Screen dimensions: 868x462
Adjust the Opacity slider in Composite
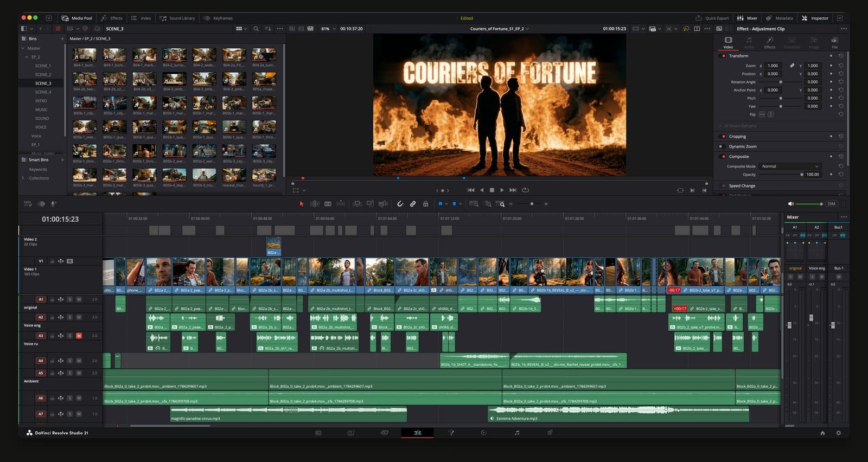click(x=781, y=175)
